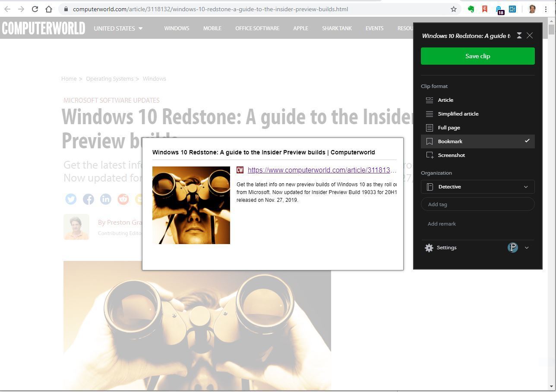Open Microsoft Software Updates category link
Image resolution: width=556 pixels, height=392 pixels.
click(111, 100)
